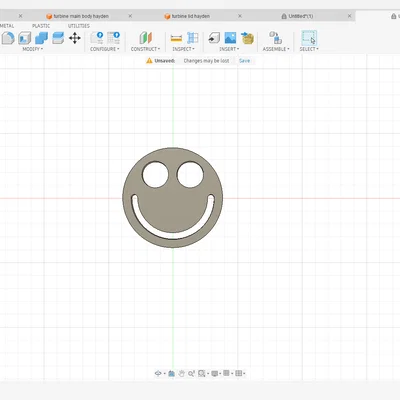Activate the Zoom magnifier tool
Viewport: 400px width, 400px height.
(x=191, y=373)
